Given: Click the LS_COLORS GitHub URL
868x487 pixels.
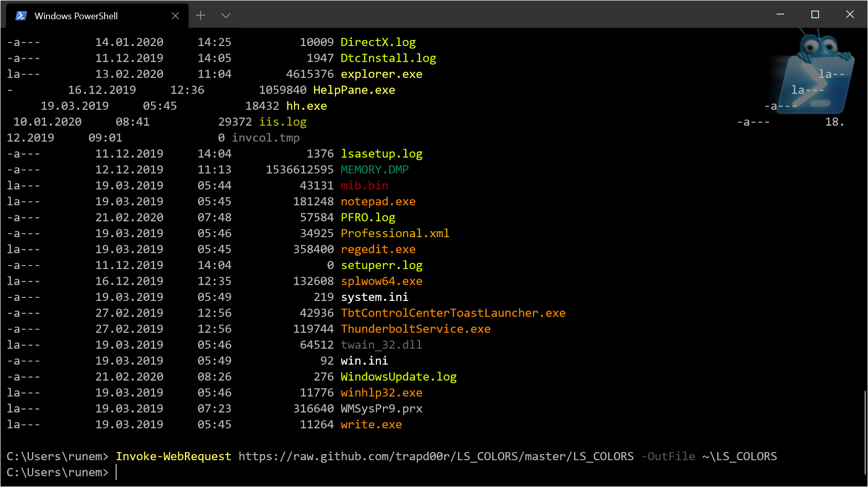Looking at the screenshot, I should (436, 456).
